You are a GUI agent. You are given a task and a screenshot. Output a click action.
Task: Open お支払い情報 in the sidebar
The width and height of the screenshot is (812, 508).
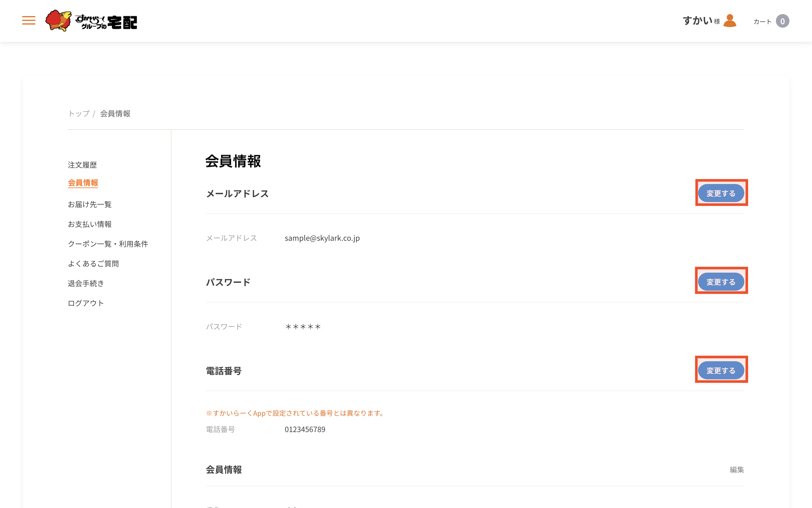point(90,224)
